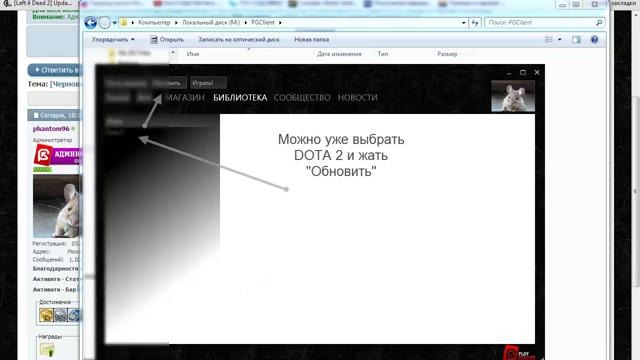Open the НОВОСТИ tab in the client
The image size is (640, 360).
(x=358, y=98)
